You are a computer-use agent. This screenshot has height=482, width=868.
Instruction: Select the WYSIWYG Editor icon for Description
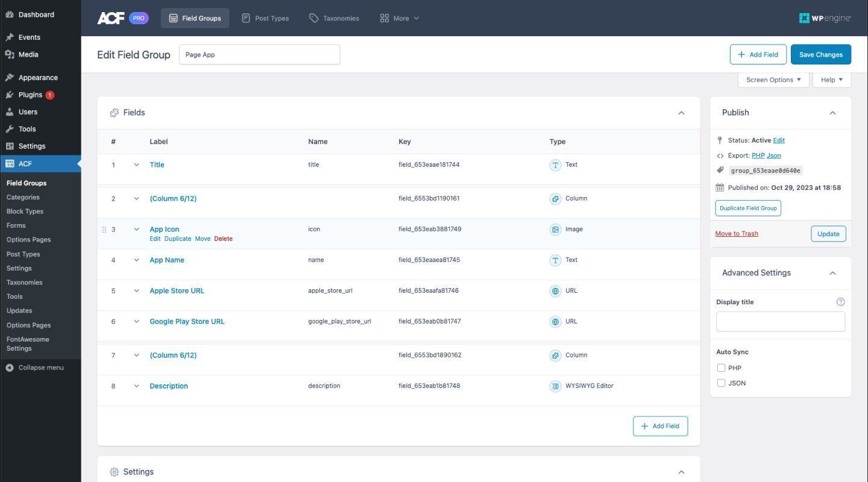(x=555, y=386)
